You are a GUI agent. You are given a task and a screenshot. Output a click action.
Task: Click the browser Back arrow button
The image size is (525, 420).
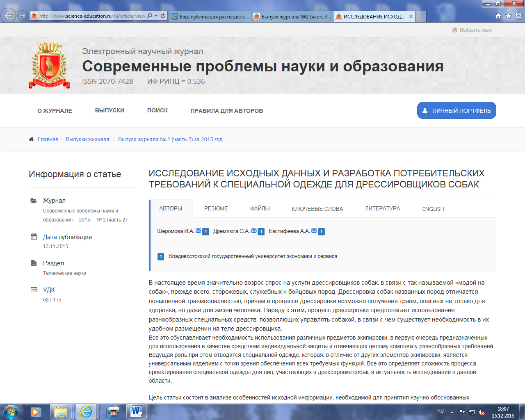click(9, 16)
